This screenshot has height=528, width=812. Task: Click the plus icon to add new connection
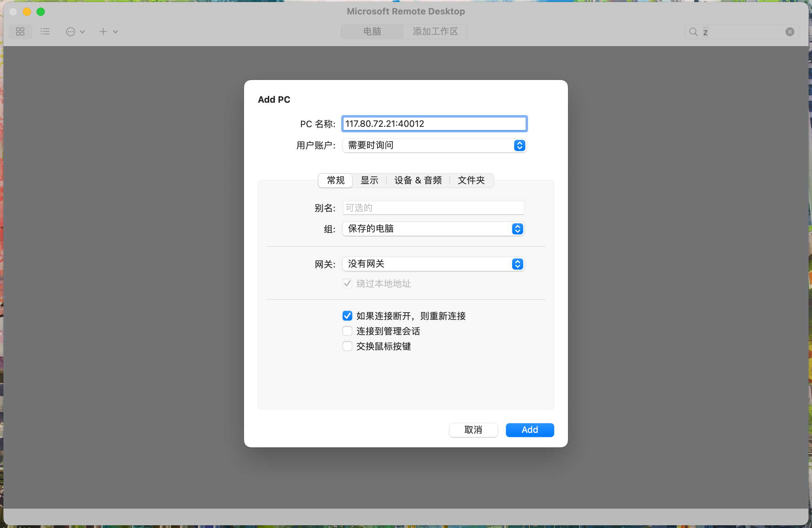102,31
